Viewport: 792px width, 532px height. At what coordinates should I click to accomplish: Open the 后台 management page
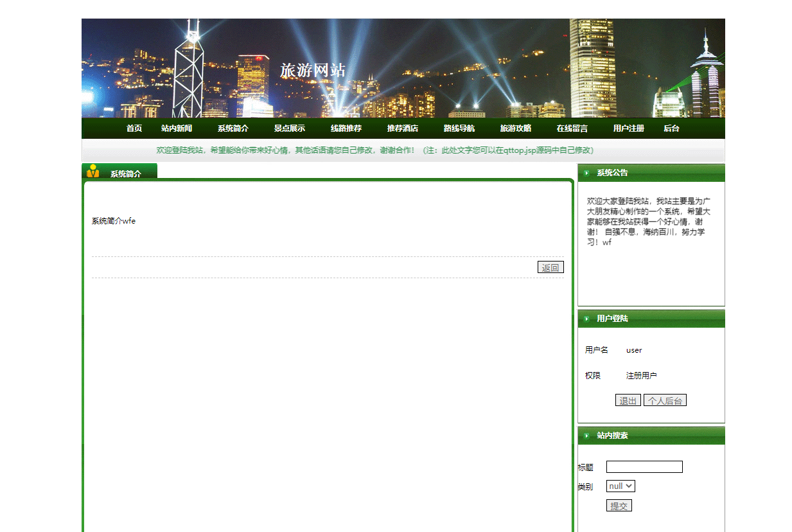pos(671,128)
